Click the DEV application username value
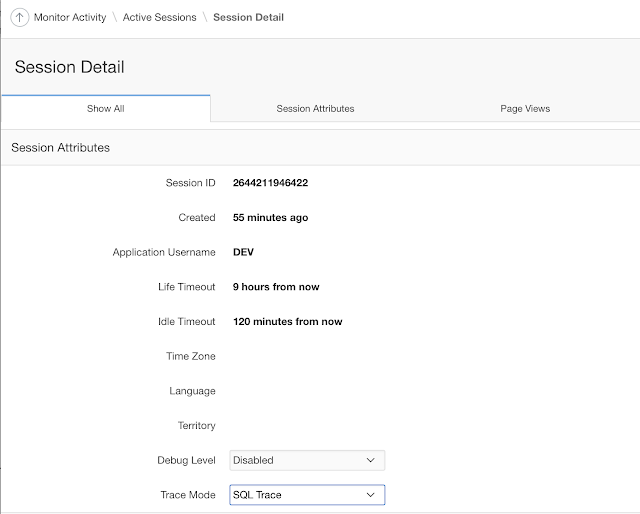This screenshot has width=640, height=514. (243, 252)
